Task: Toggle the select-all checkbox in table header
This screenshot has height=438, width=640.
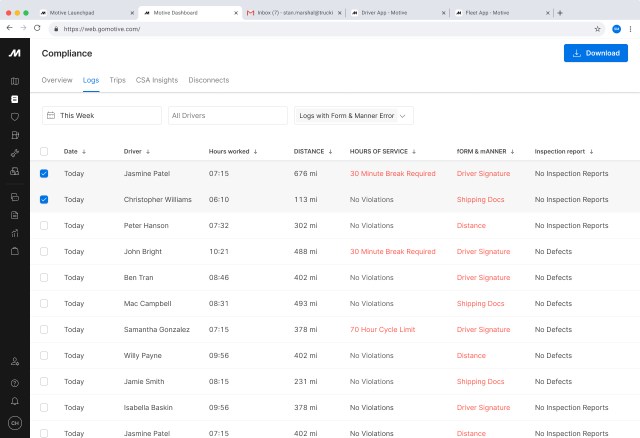Action: (x=43, y=151)
